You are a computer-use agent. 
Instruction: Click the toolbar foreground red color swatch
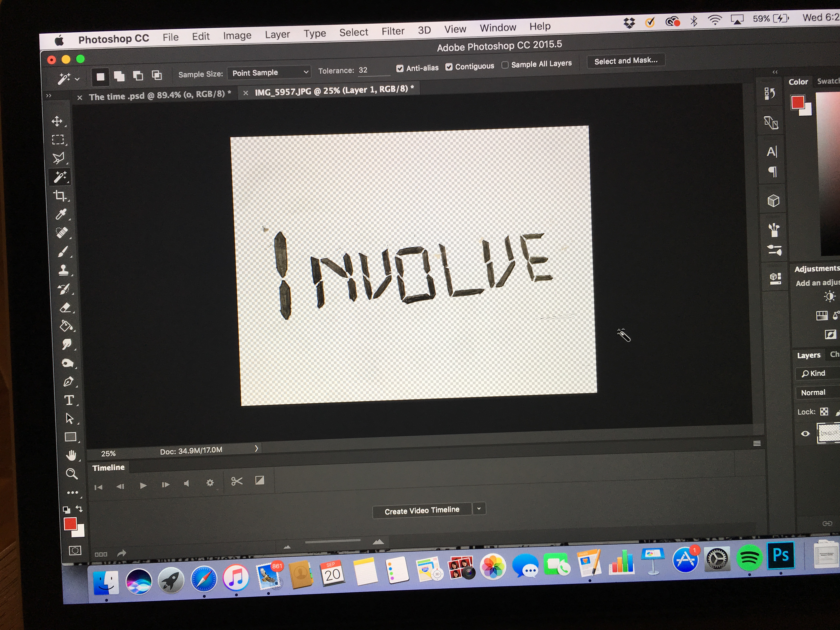(70, 524)
